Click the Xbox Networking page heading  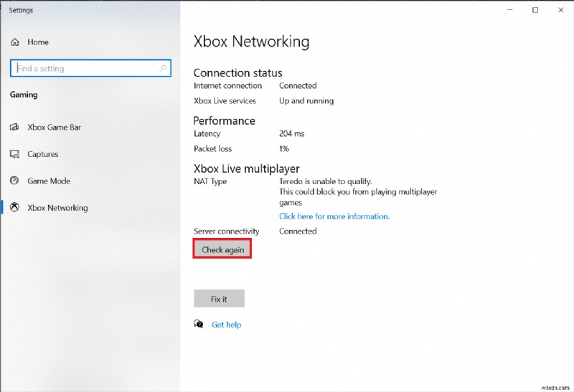point(252,42)
